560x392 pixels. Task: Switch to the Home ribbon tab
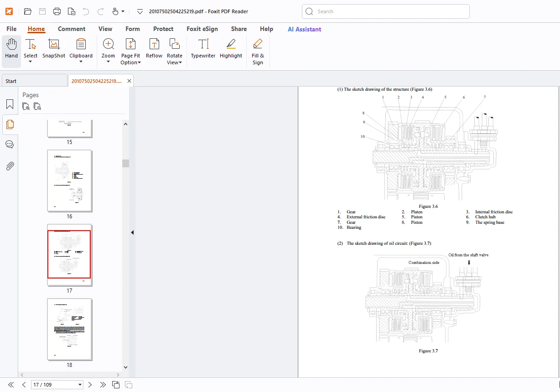(x=36, y=29)
